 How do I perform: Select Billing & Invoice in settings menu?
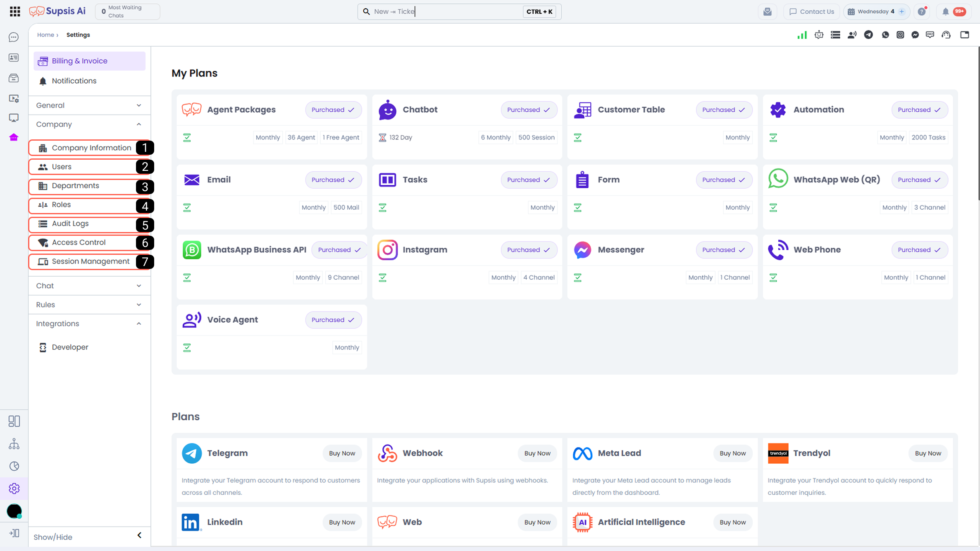point(89,61)
